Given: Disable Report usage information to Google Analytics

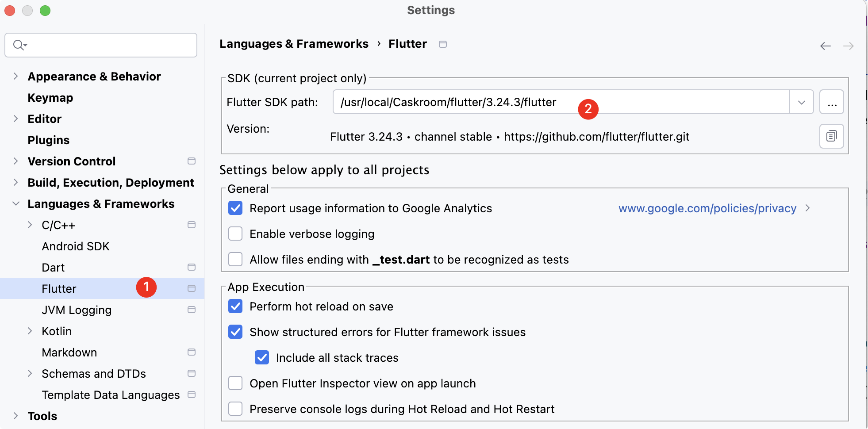Looking at the screenshot, I should [x=235, y=208].
